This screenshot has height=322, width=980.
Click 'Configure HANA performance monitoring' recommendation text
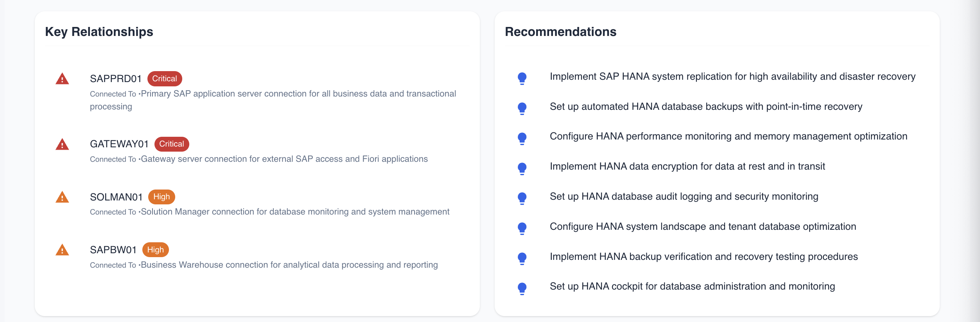point(729,136)
